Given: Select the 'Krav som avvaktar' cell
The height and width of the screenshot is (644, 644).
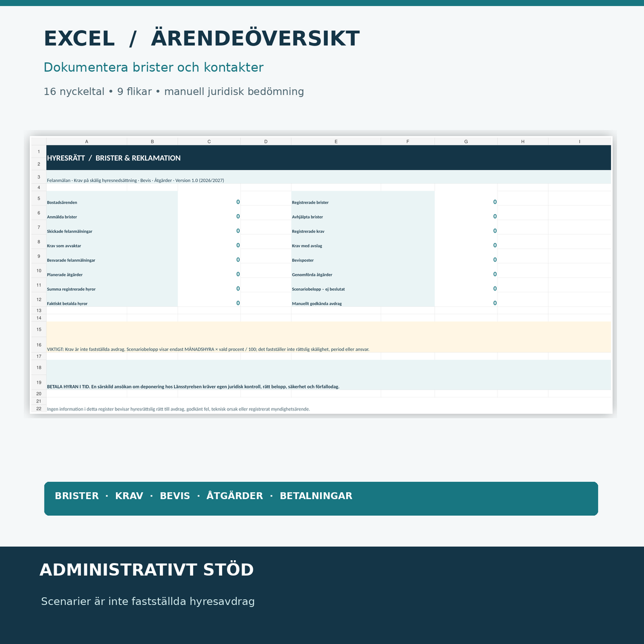Looking at the screenshot, I should coord(112,242).
